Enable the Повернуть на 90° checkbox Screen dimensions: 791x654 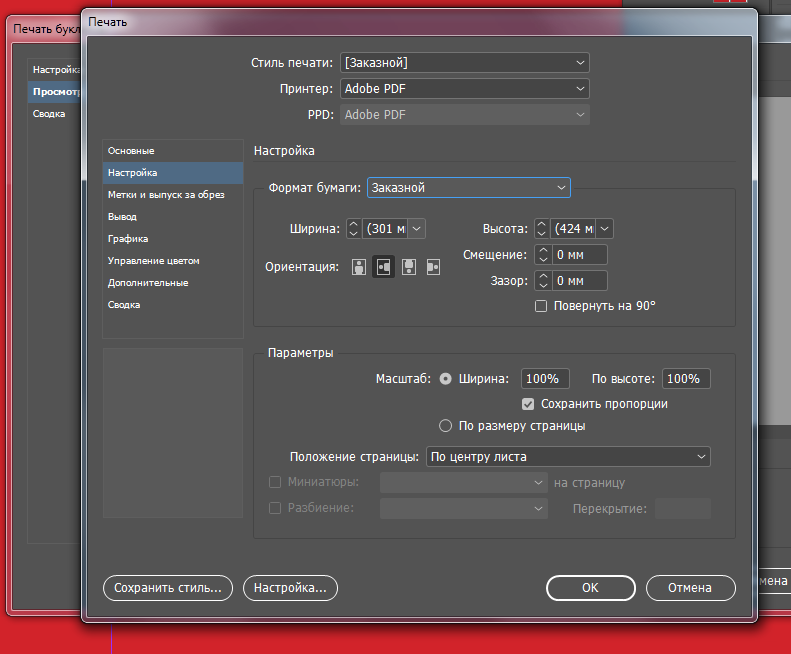point(541,306)
